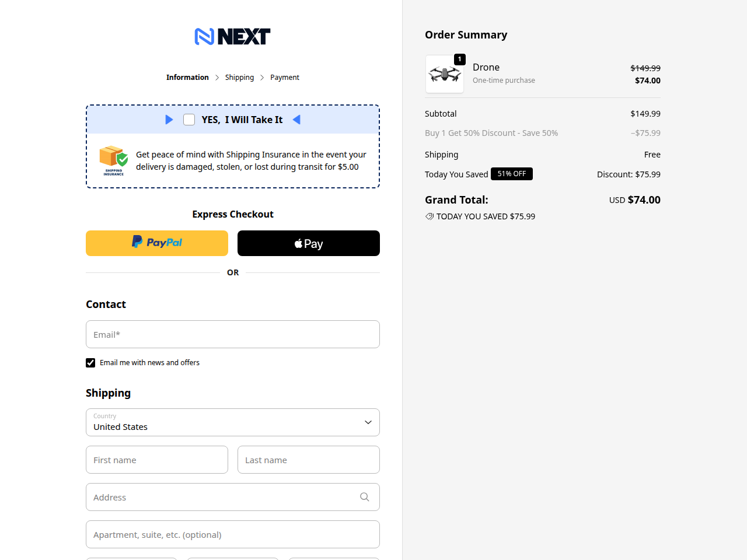
Task: Click the address search magnifier icon
Action: pos(365,497)
